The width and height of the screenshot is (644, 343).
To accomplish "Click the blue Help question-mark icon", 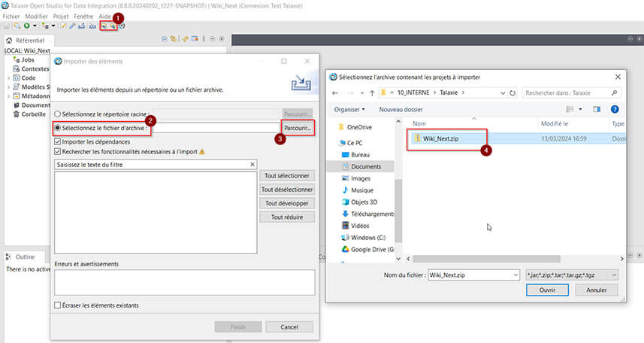I will click(x=615, y=109).
